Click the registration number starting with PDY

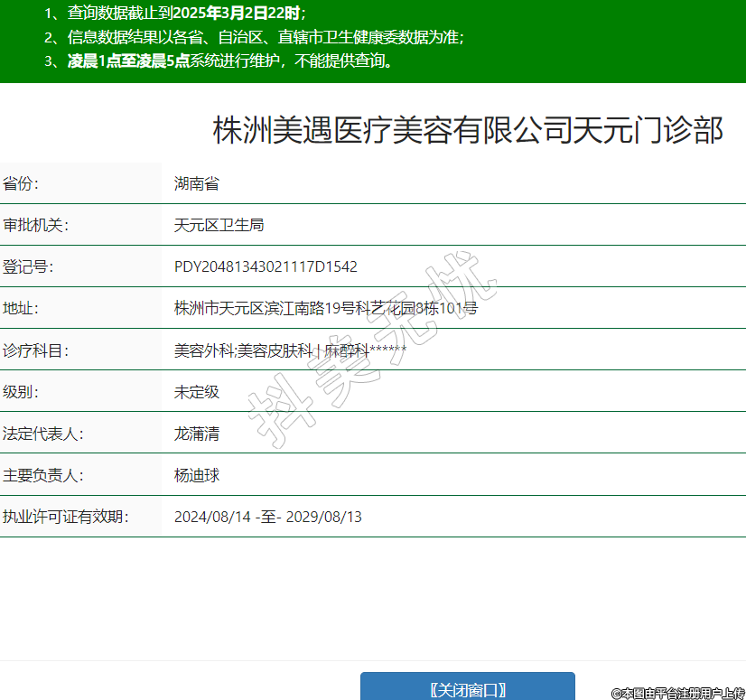point(266,267)
